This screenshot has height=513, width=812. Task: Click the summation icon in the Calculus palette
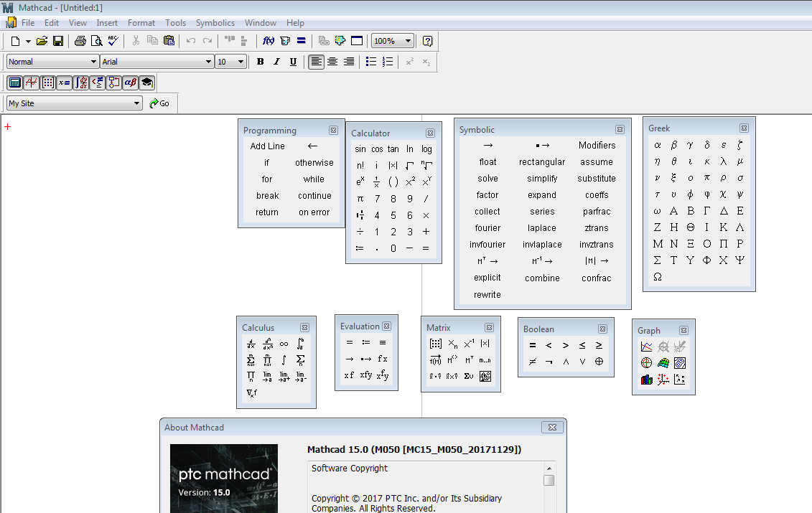[251, 359]
